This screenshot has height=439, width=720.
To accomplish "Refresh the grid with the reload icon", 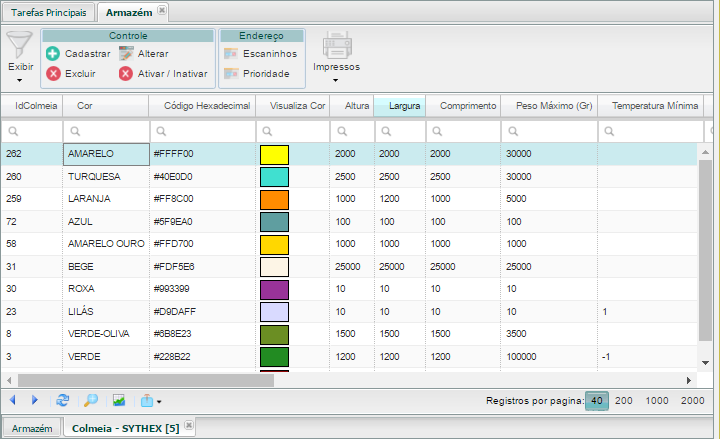I will pyautogui.click(x=63, y=400).
